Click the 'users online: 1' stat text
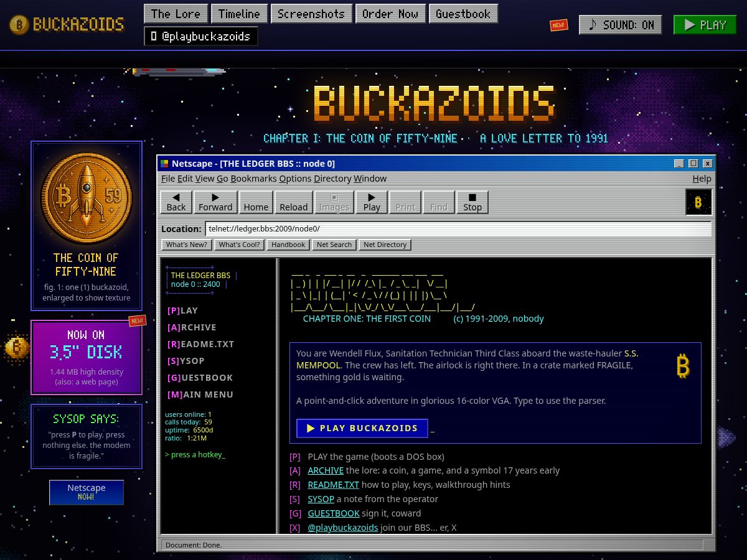This screenshot has width=747, height=560. point(189,414)
